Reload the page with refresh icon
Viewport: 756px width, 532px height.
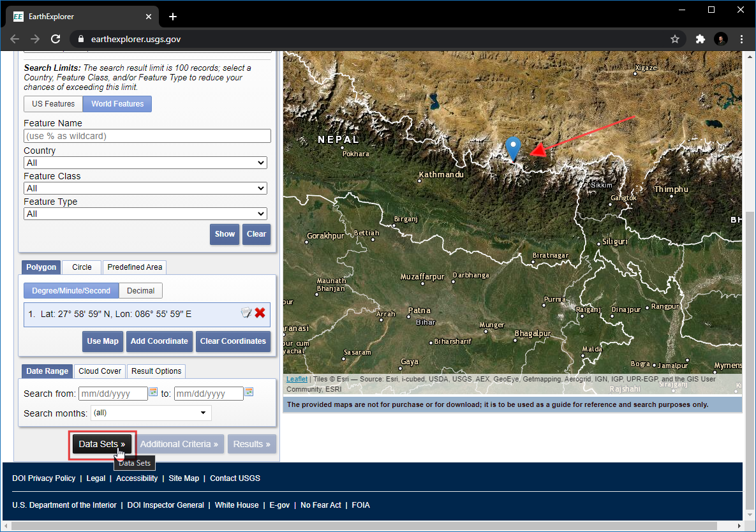point(56,39)
